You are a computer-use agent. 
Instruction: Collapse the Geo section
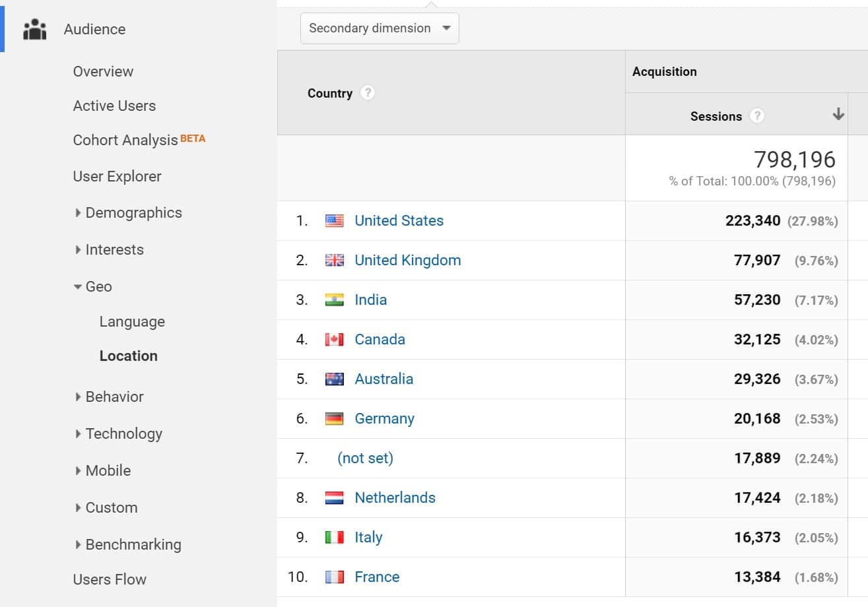[98, 286]
